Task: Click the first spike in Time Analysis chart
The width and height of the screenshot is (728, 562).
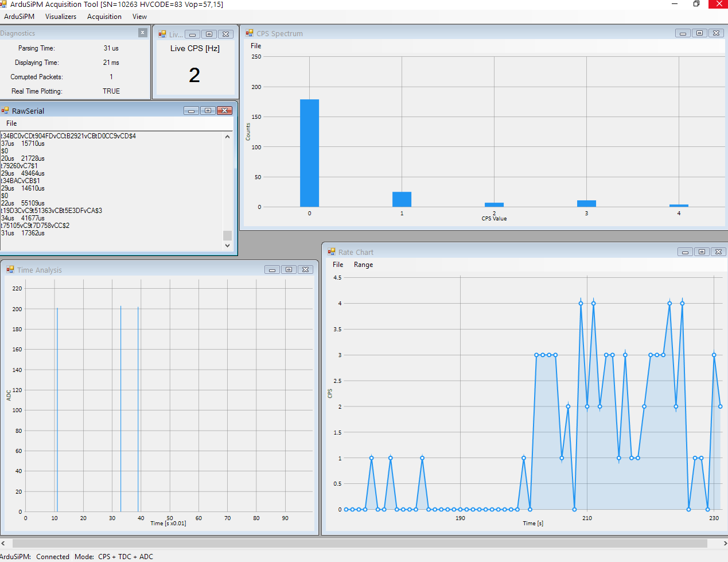Action: pos(57,410)
